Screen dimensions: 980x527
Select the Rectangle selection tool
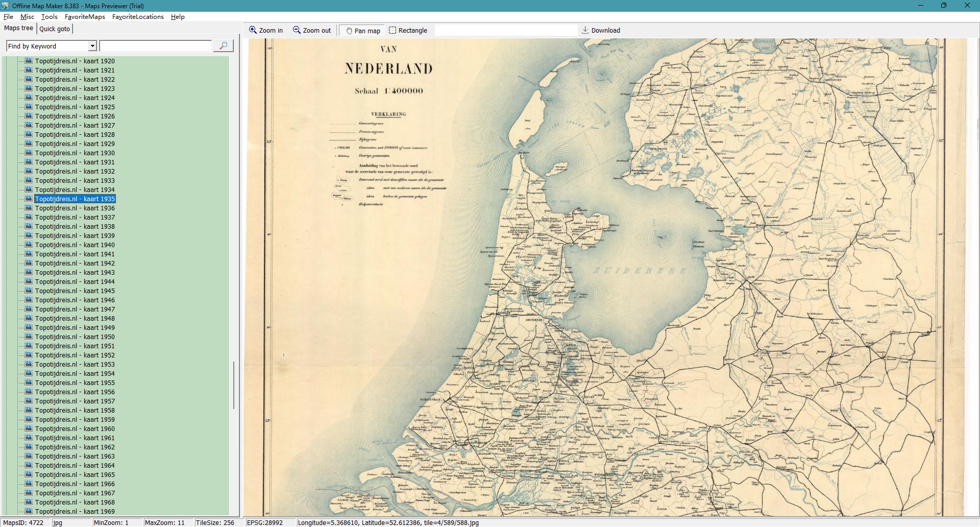tap(393, 30)
